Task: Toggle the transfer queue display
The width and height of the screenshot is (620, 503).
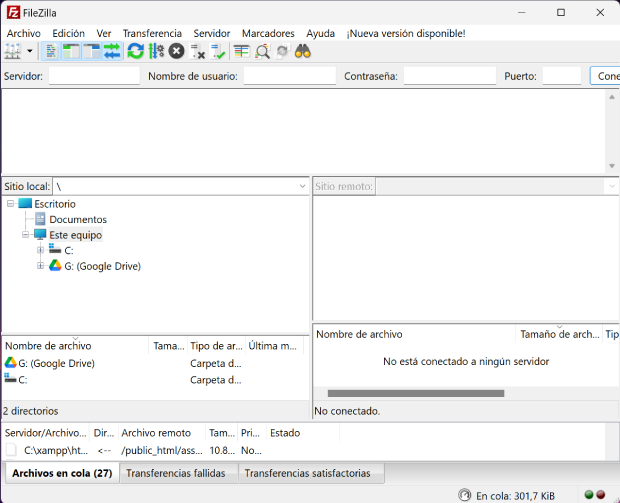Action: pyautogui.click(x=112, y=52)
